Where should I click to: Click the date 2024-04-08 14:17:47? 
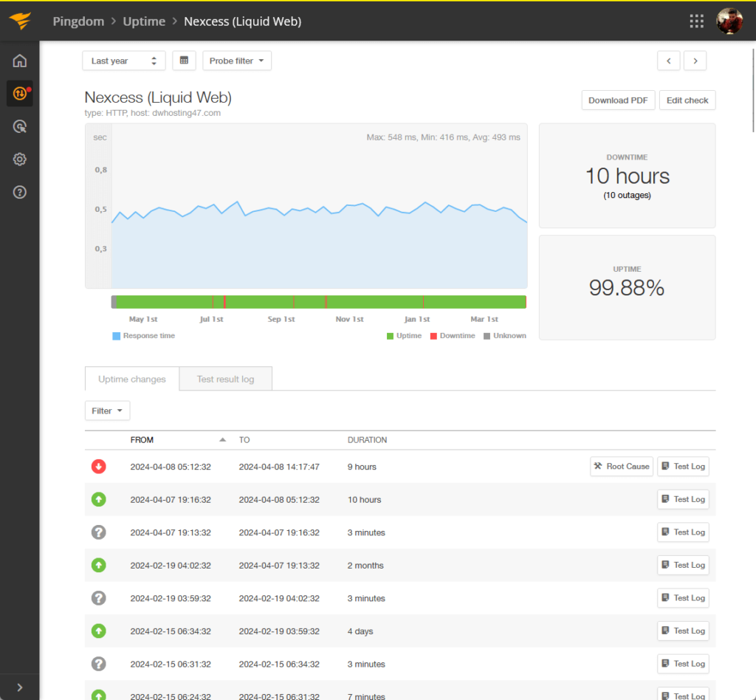279,467
